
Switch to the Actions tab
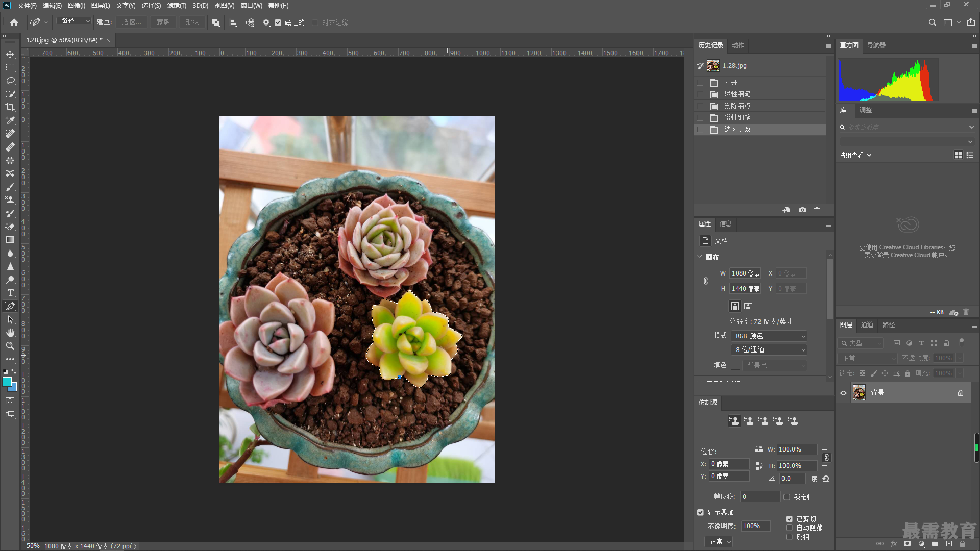click(738, 45)
